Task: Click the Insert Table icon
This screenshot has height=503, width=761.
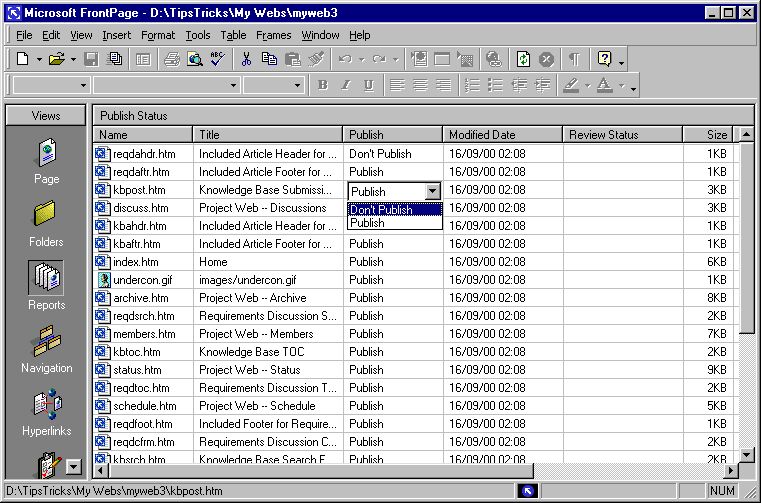Action: point(442,59)
